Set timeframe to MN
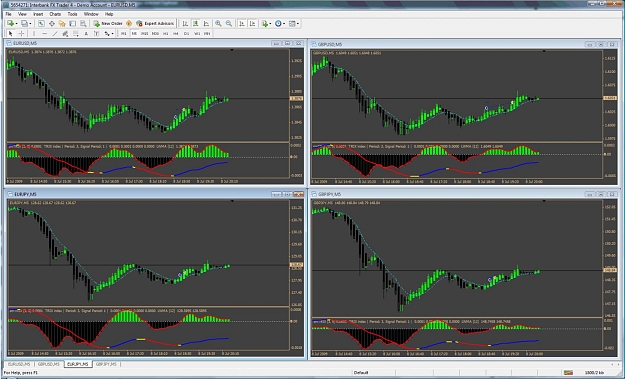This screenshot has height=379, width=625. (207, 34)
